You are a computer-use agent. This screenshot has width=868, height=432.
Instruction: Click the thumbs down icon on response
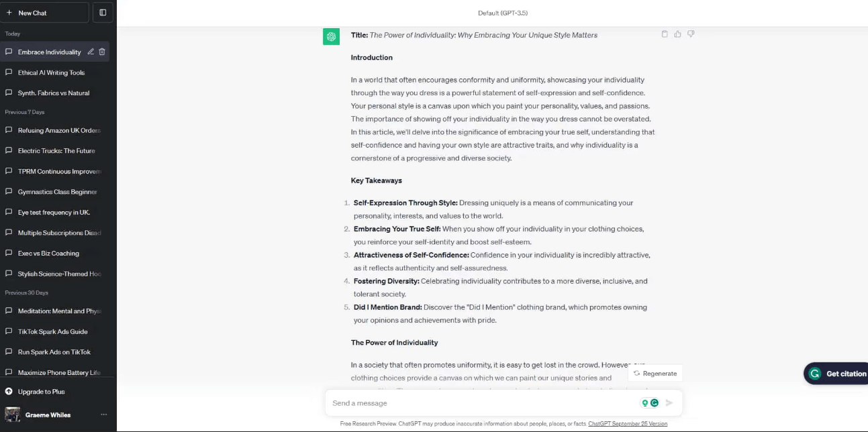point(691,34)
